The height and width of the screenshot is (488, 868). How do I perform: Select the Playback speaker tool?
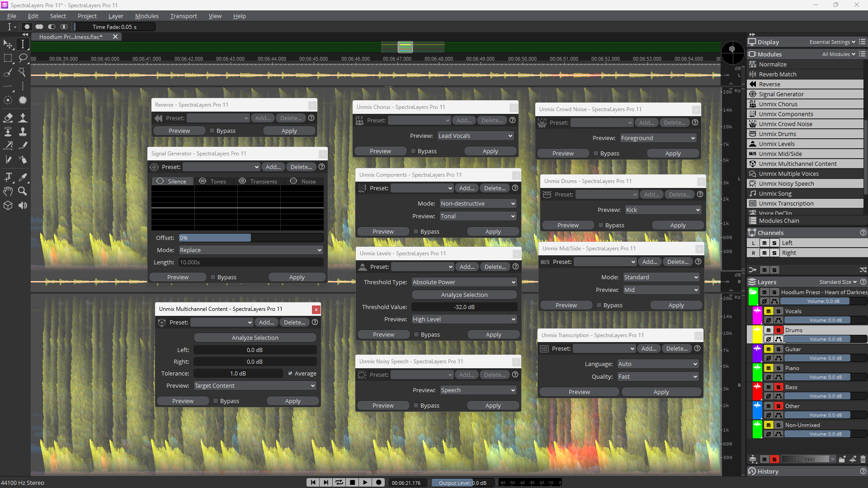pyautogui.click(x=23, y=206)
